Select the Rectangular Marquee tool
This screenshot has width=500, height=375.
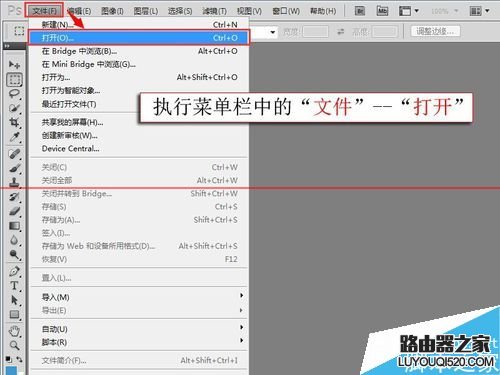[14, 80]
